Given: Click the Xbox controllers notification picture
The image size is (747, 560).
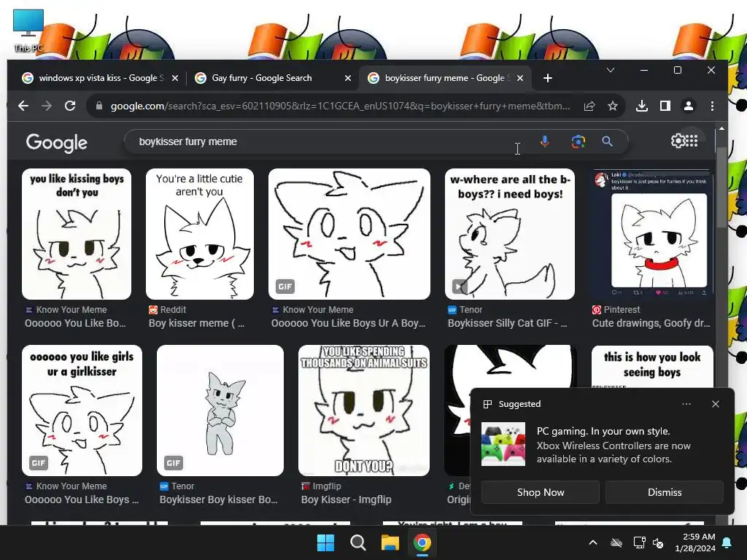Looking at the screenshot, I should [503, 444].
